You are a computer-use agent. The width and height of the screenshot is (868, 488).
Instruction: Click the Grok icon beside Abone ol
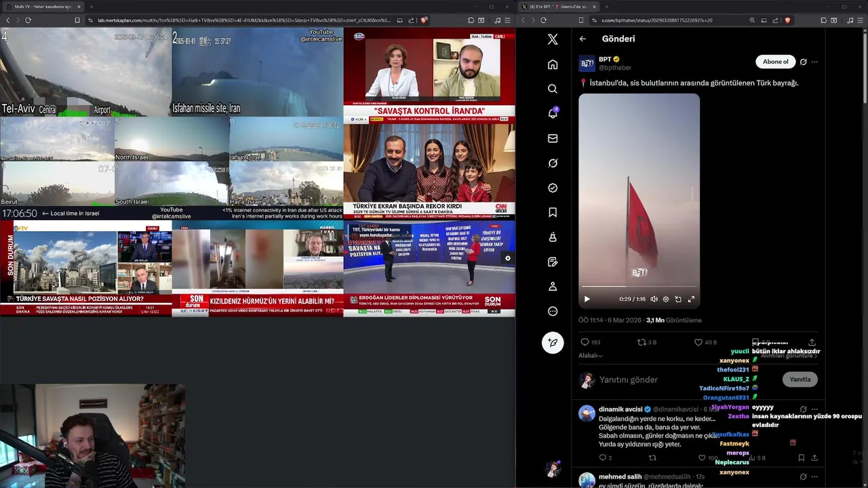803,62
